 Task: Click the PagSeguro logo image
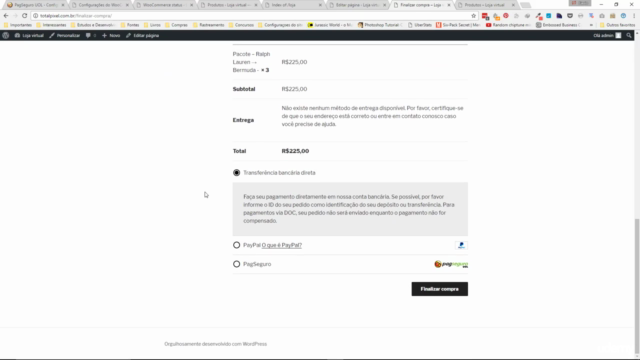click(x=451, y=264)
